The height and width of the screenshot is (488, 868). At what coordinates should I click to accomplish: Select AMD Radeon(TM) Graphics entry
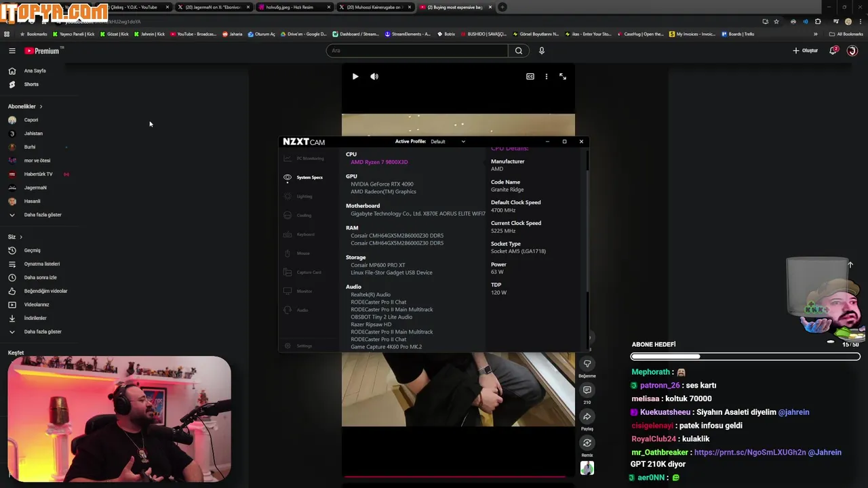click(x=383, y=191)
